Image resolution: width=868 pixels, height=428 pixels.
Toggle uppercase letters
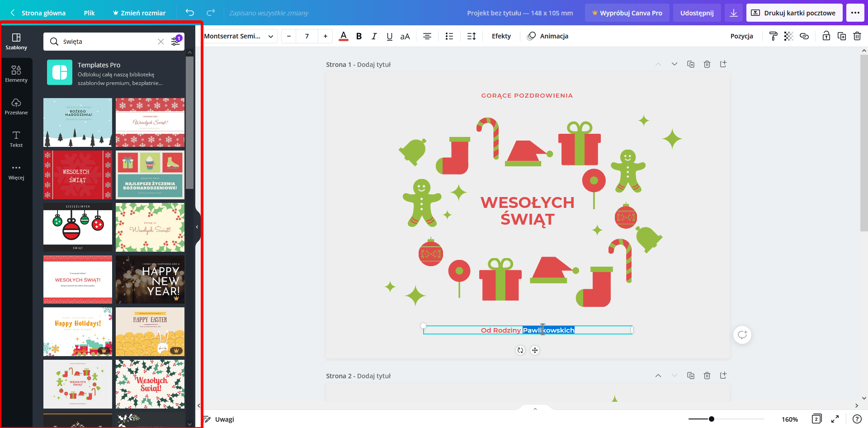click(x=405, y=36)
